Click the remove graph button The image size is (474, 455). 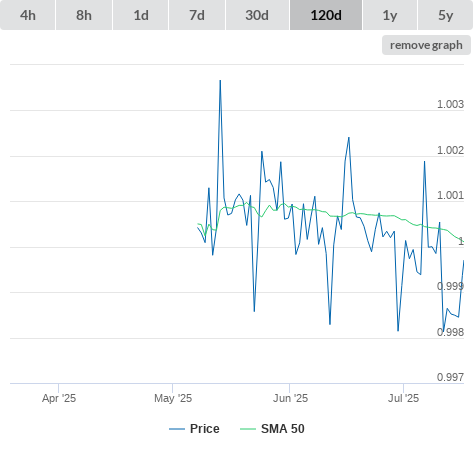pyautogui.click(x=426, y=45)
